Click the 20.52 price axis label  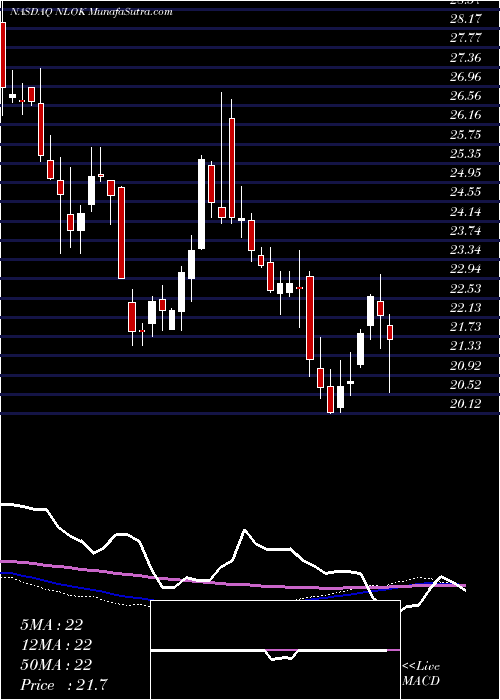coord(466,386)
